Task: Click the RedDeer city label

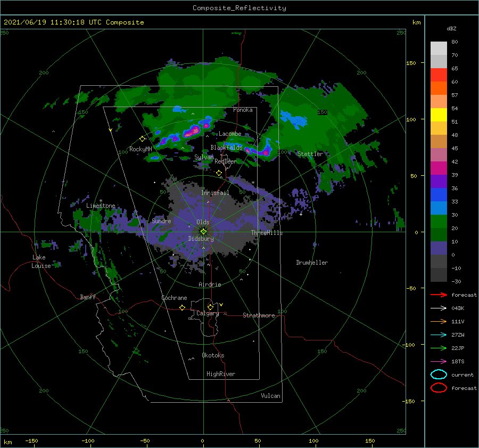Action: click(226, 161)
